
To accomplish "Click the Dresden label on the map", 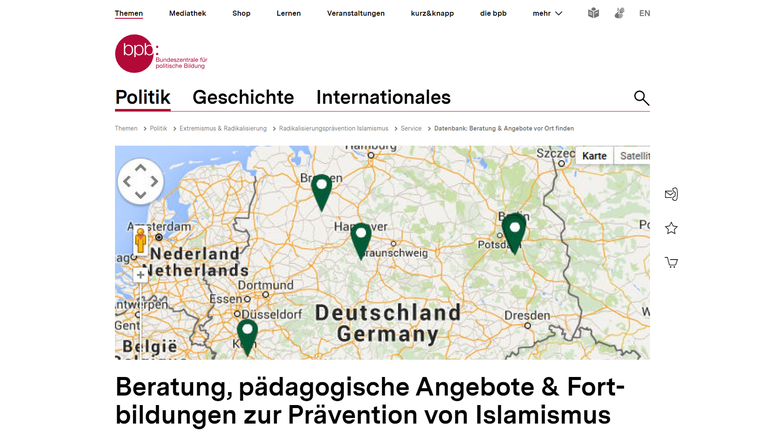I will [527, 315].
